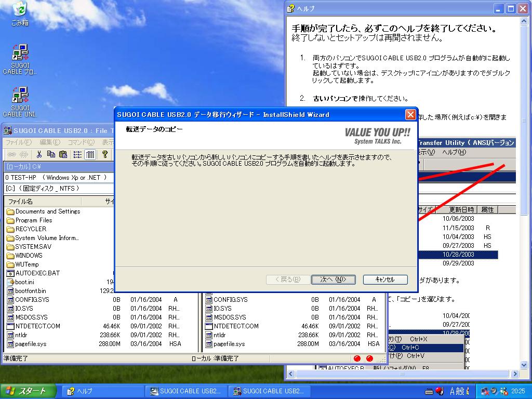The width and height of the screenshot is (532, 399).
Task: Click the left arrow of Help horizontal scrollbar
Action: (x=291, y=374)
